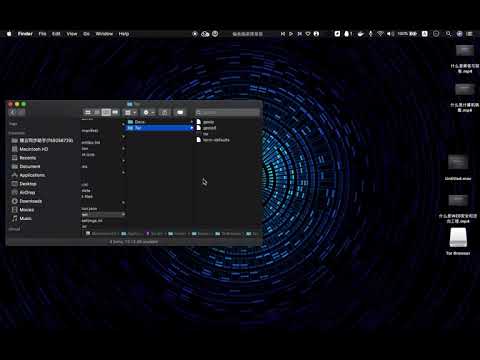The height and width of the screenshot is (360, 480).
Task: Switch Finder to gallery view
Action: (115, 113)
